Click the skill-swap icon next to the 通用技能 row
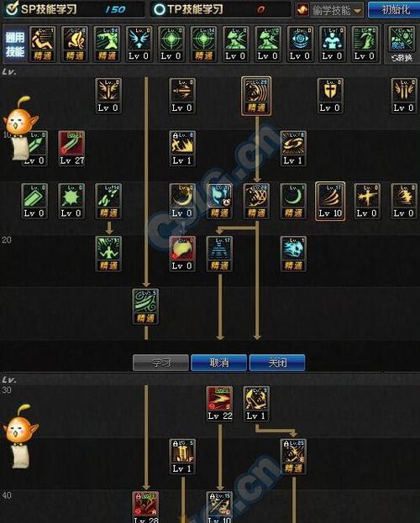 (402, 44)
